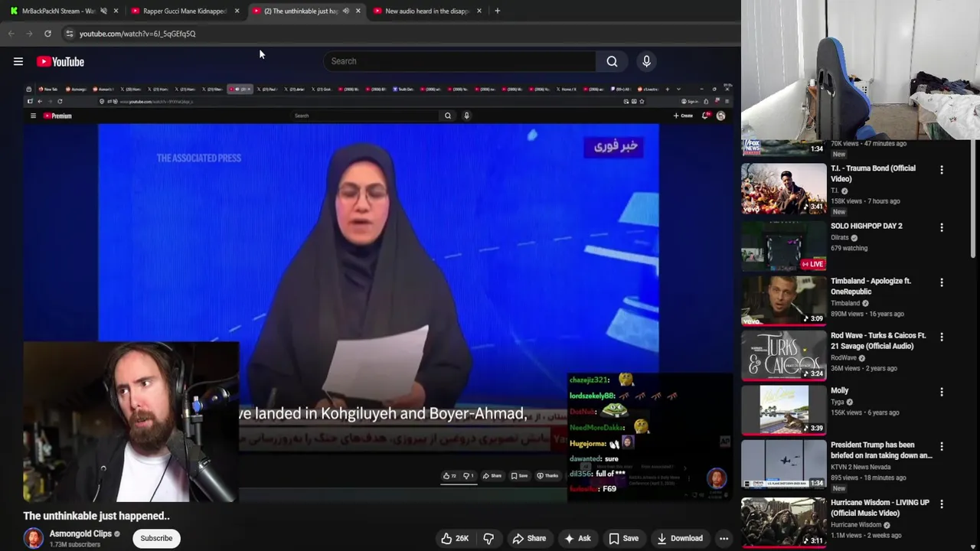This screenshot has height=551, width=980.
Task: Open the Asmongold Clips channel name link
Action: point(80,533)
